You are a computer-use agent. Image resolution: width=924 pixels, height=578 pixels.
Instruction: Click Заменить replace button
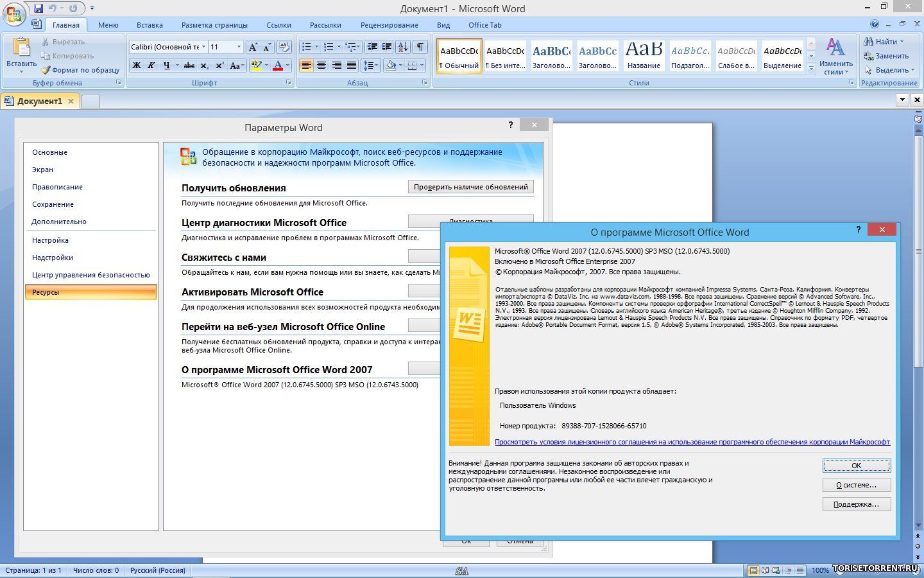(x=886, y=56)
